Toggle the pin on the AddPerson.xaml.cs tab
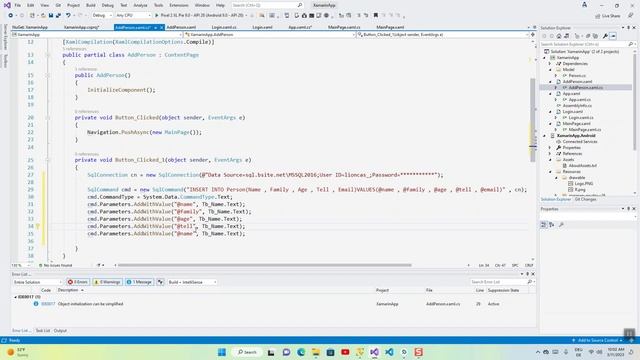The image size is (640, 360). [x=156, y=27]
